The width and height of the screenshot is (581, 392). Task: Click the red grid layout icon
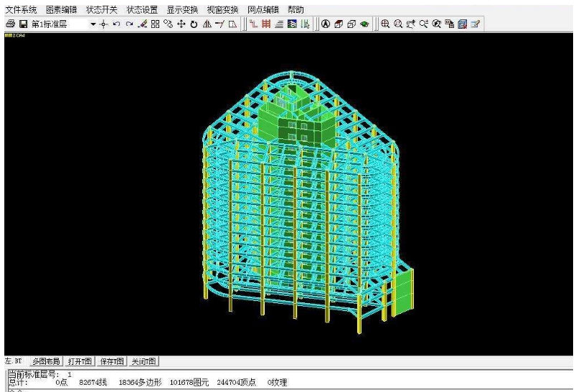(265, 24)
